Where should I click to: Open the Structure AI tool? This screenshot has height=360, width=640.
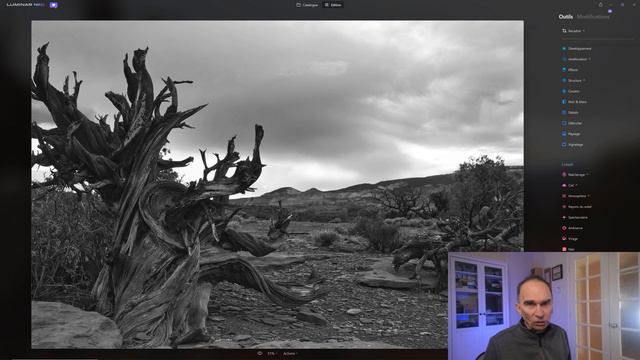(x=573, y=80)
